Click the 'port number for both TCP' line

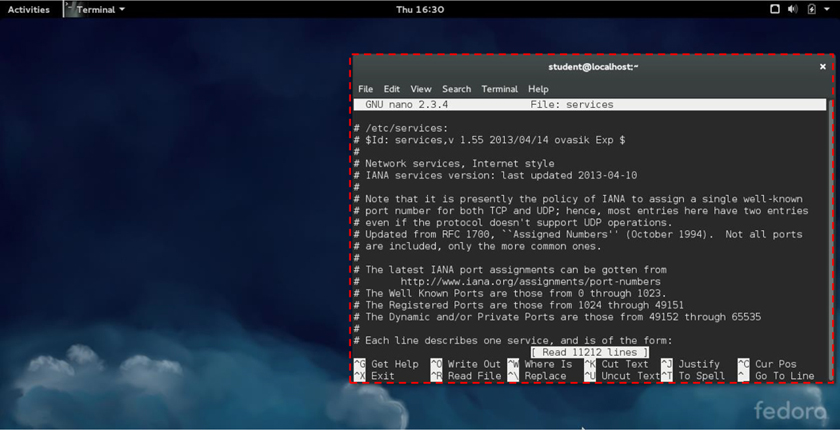pyautogui.click(x=581, y=211)
